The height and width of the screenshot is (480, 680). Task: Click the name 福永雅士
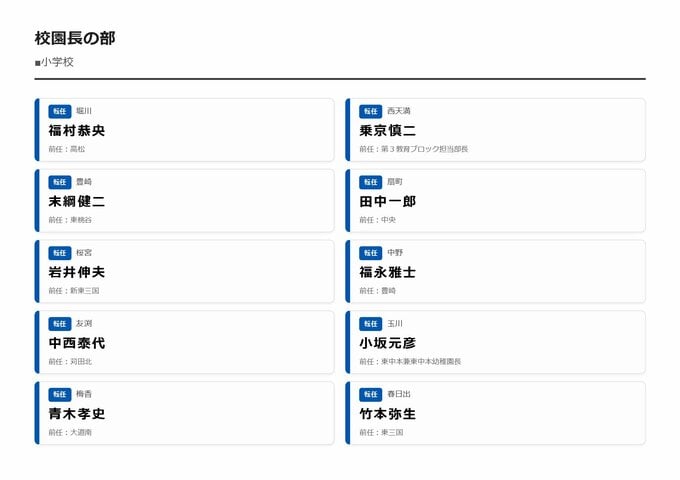coord(388,272)
